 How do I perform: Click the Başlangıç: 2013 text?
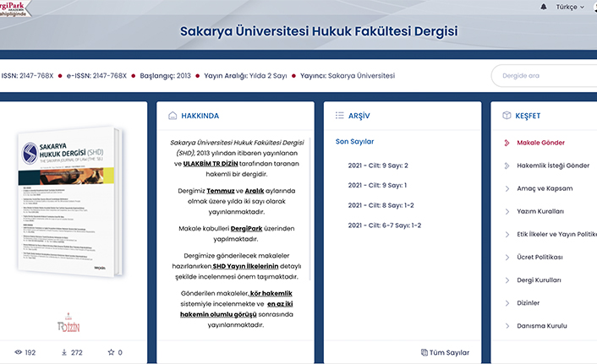tap(165, 76)
